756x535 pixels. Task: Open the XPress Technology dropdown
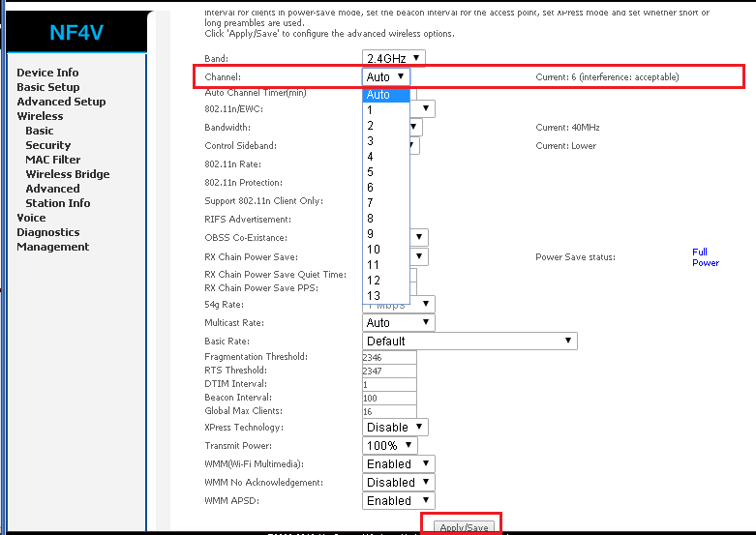[395, 427]
